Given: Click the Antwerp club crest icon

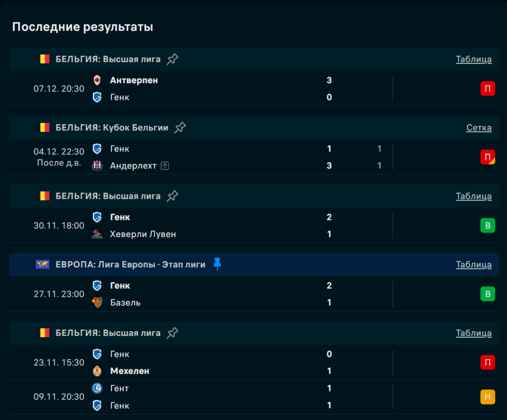Looking at the screenshot, I should (97, 80).
